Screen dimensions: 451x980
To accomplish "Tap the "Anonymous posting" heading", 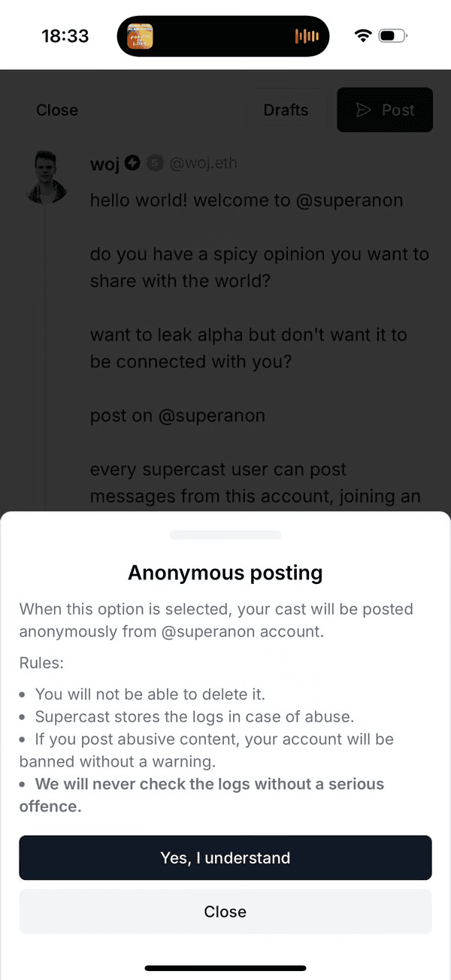I will pyautogui.click(x=225, y=573).
